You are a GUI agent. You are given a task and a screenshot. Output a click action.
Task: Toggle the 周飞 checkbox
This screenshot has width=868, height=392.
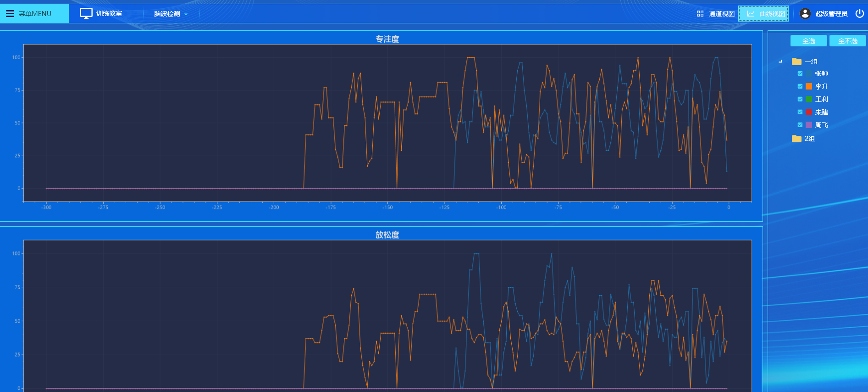pos(800,125)
